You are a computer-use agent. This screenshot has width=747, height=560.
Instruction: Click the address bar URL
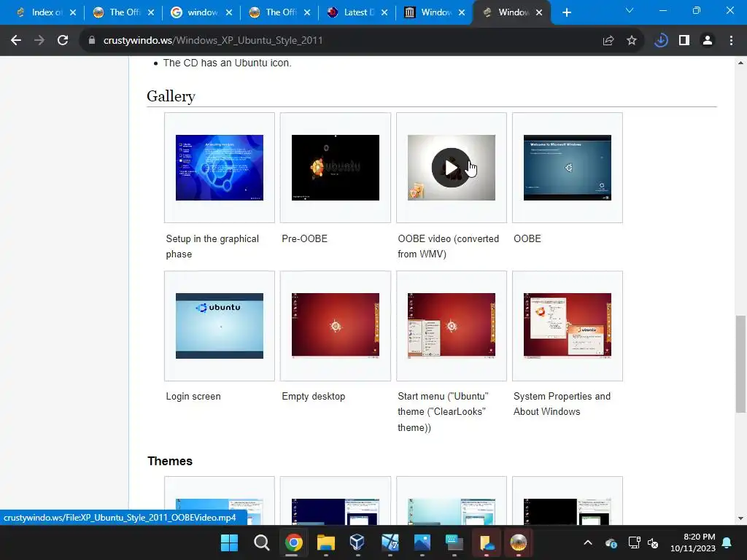tap(213, 41)
